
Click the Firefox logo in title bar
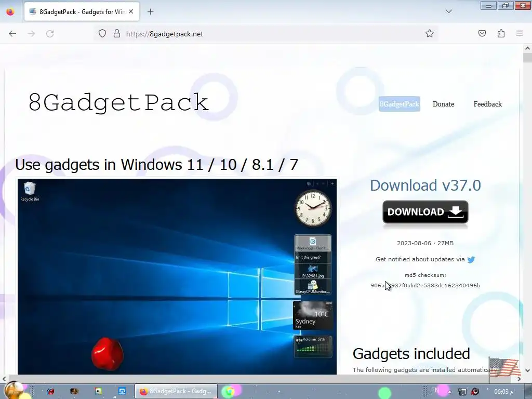[x=10, y=12]
